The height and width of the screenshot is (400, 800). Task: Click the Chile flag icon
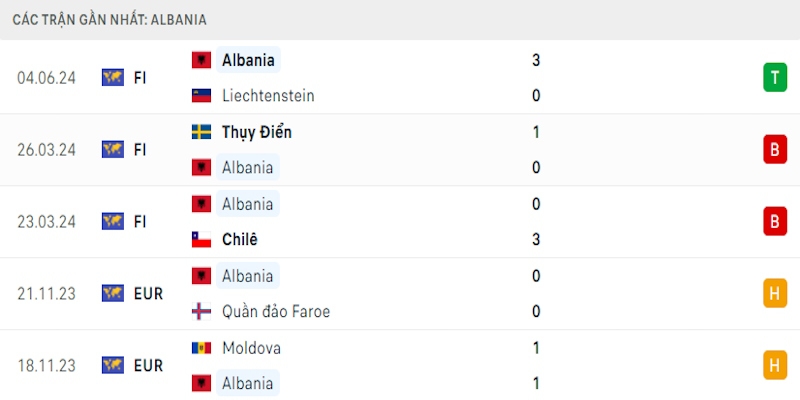tap(201, 240)
